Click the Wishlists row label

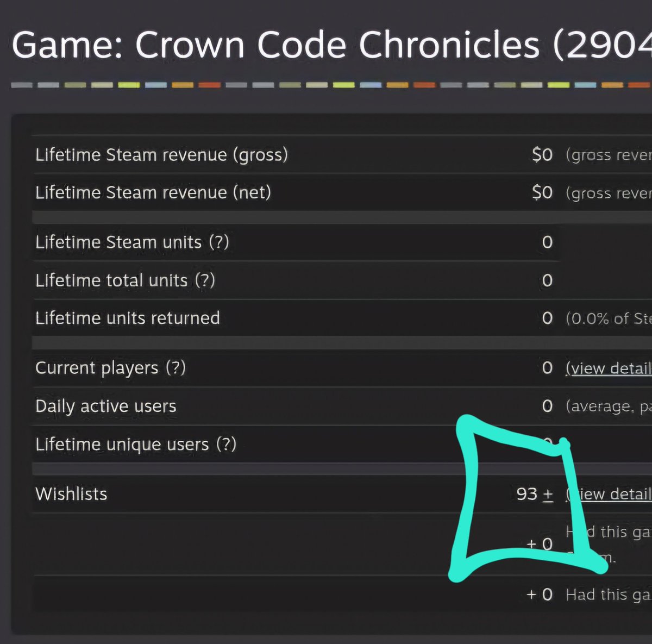(71, 494)
